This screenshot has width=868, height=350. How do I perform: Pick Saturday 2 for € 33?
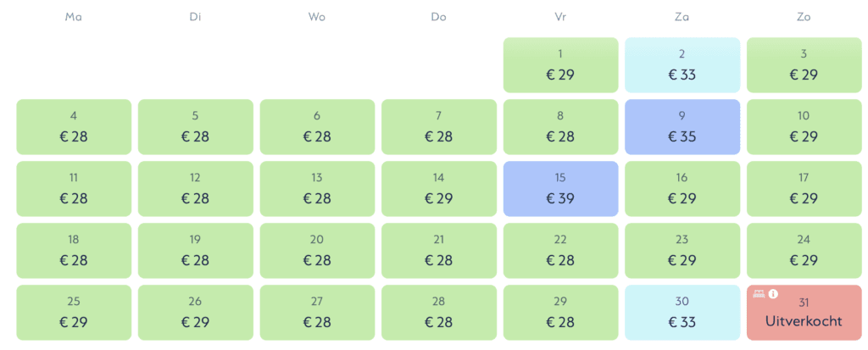(682, 65)
